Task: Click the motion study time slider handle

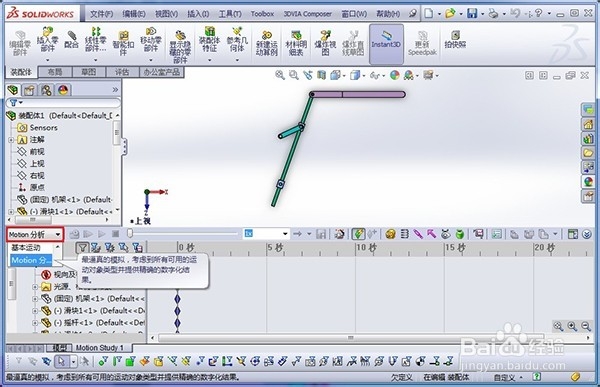Action: click(x=130, y=233)
